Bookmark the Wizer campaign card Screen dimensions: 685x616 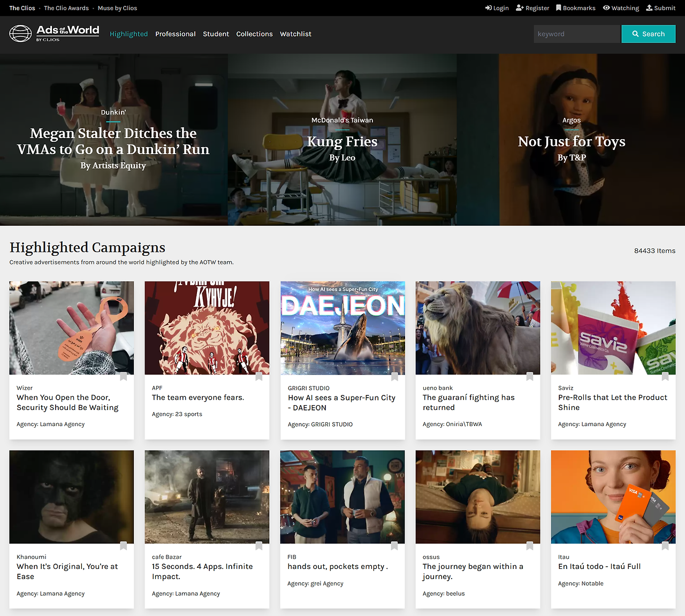coord(124,376)
